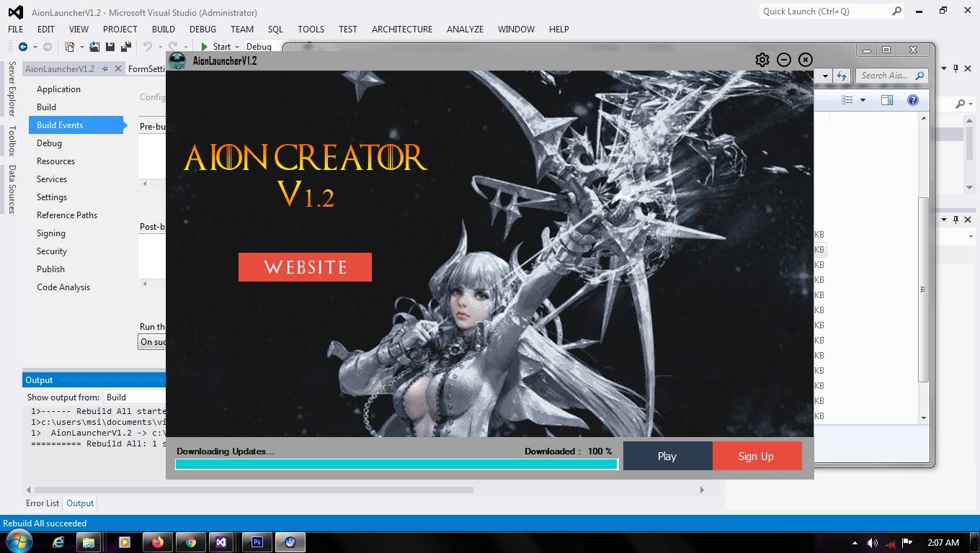Open upper right panel window-position dropdown
The width and height of the screenshot is (980, 553).
(945, 68)
